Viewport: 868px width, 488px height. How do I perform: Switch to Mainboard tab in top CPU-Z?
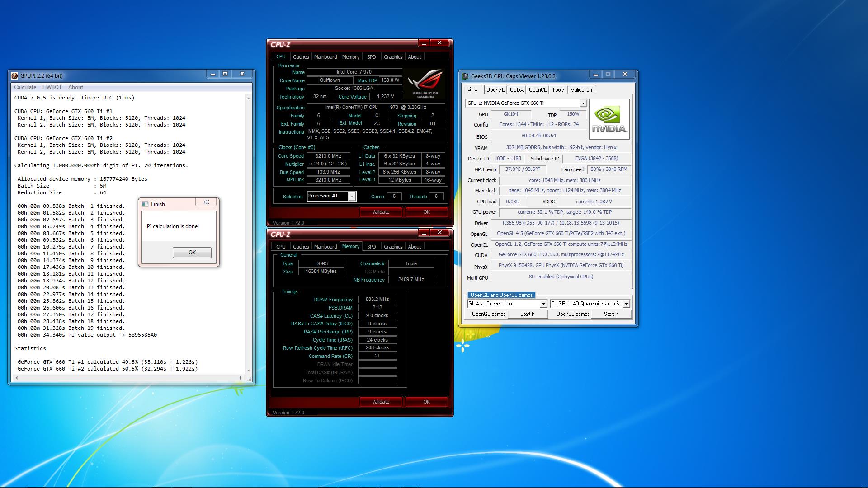click(325, 57)
